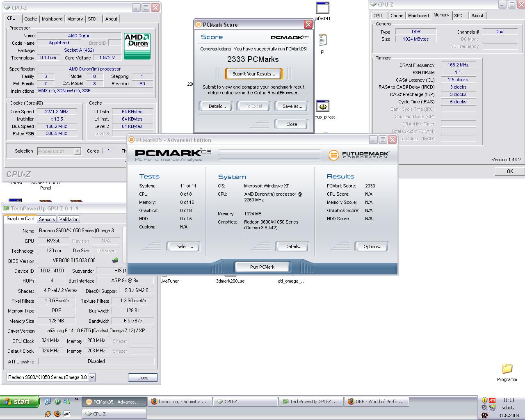Viewport: 525px width, 420px height.
Task: Click the Driver Version field in GPU-Z
Action: pos(96,331)
